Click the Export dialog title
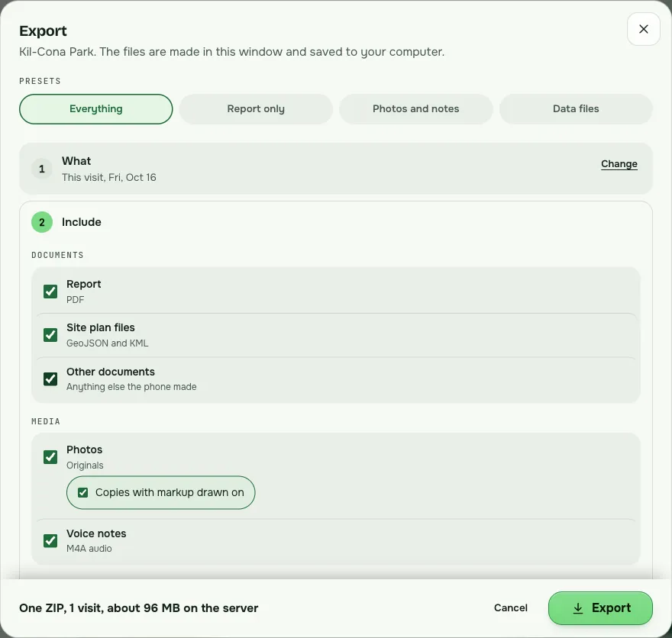The width and height of the screenshot is (672, 638). (x=43, y=31)
